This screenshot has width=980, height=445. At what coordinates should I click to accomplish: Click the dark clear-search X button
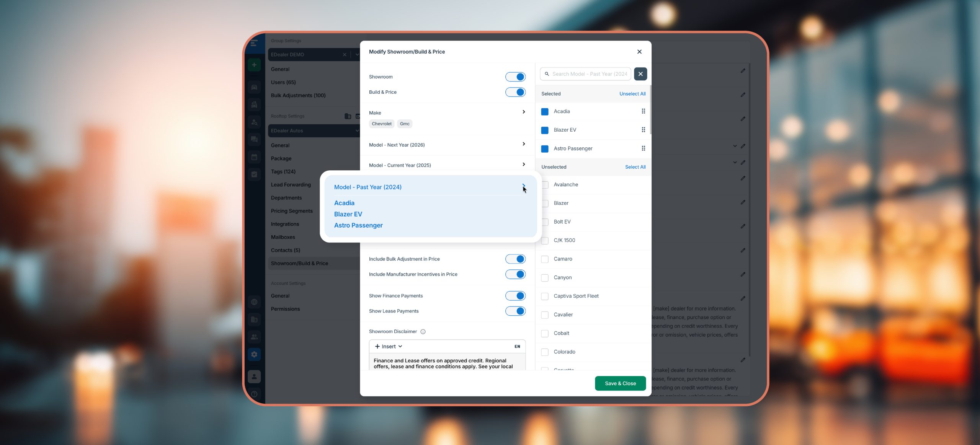(640, 74)
